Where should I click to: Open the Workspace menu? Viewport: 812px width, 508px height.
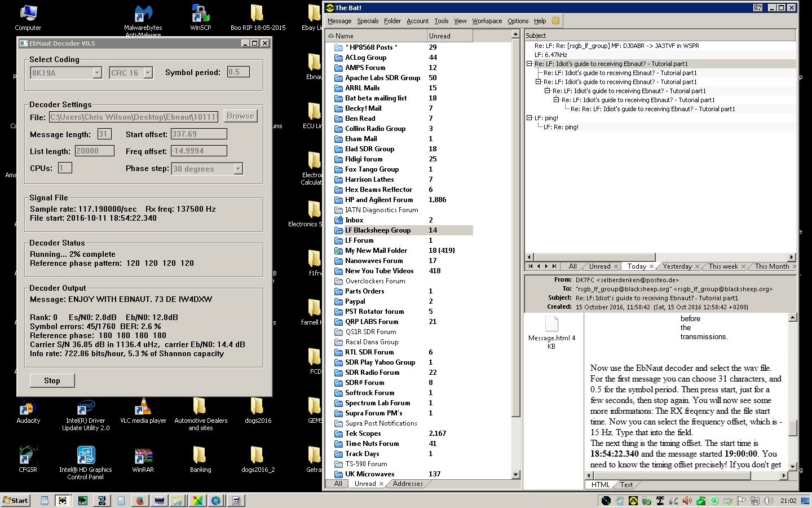click(x=487, y=21)
